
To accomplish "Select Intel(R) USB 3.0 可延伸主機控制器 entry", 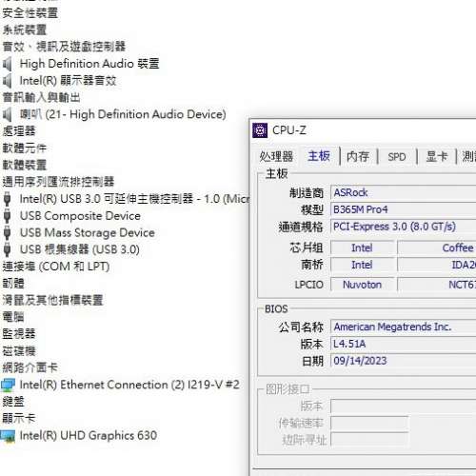I will click(134, 199).
